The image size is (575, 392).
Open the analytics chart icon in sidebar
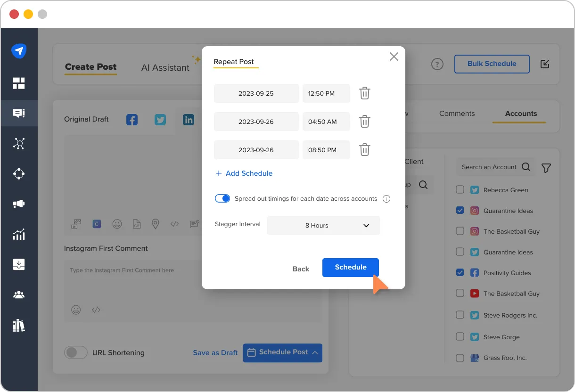tap(19, 234)
